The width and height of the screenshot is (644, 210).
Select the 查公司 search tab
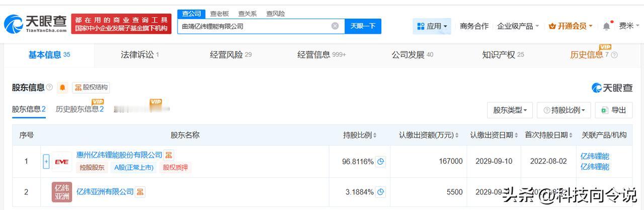point(191,14)
